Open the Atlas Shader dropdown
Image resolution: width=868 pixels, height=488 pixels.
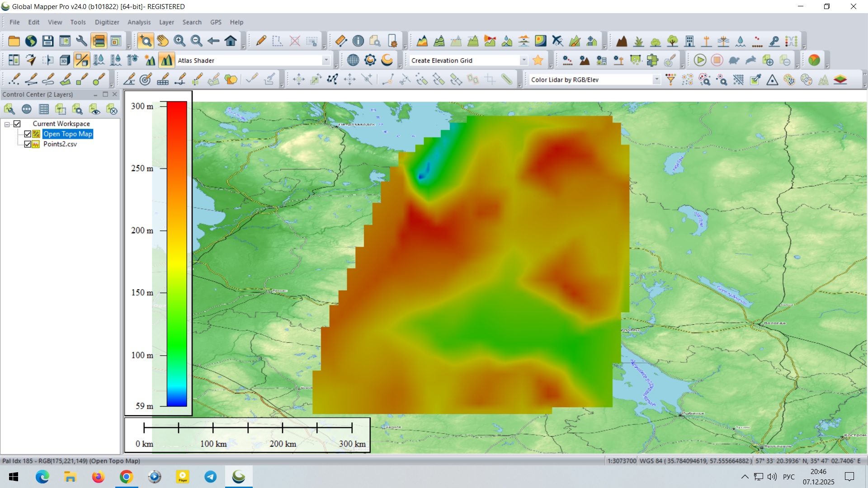click(326, 60)
